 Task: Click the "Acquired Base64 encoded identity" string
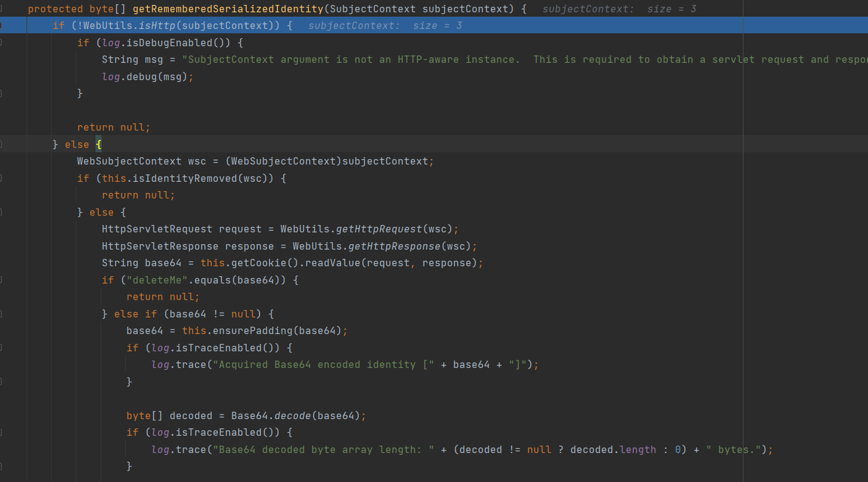tap(321, 364)
